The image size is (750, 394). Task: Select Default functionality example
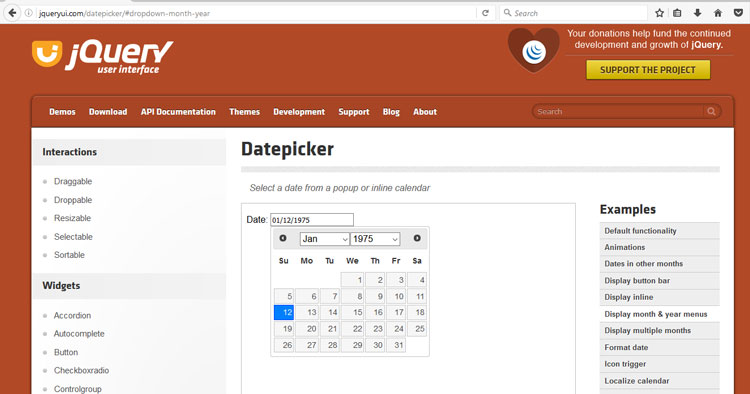[660, 230]
